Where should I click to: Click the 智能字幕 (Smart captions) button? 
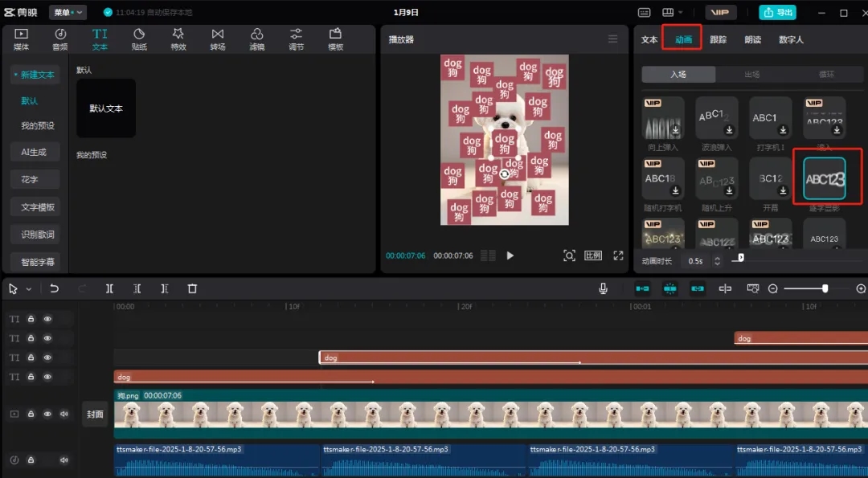38,261
